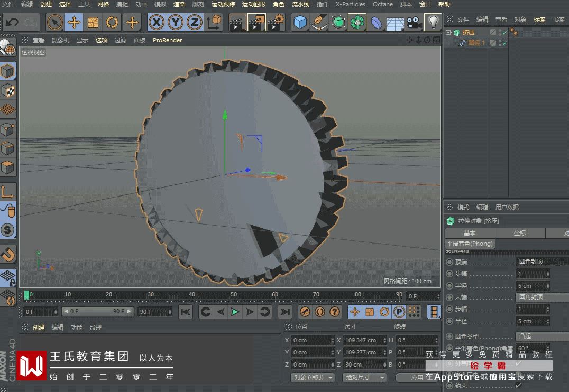Viewport: 569px width, 392px height.
Task: Click the timeline playhead at frame 0
Action: pos(27,295)
